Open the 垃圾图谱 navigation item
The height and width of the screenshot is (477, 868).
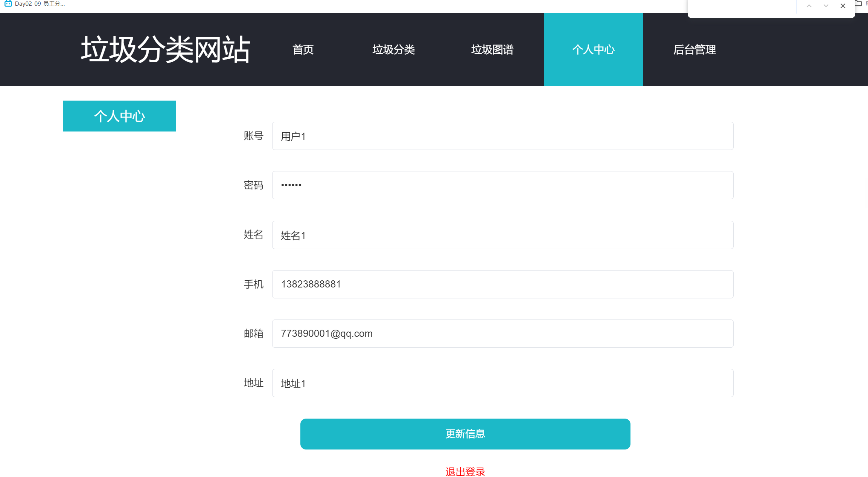(492, 49)
